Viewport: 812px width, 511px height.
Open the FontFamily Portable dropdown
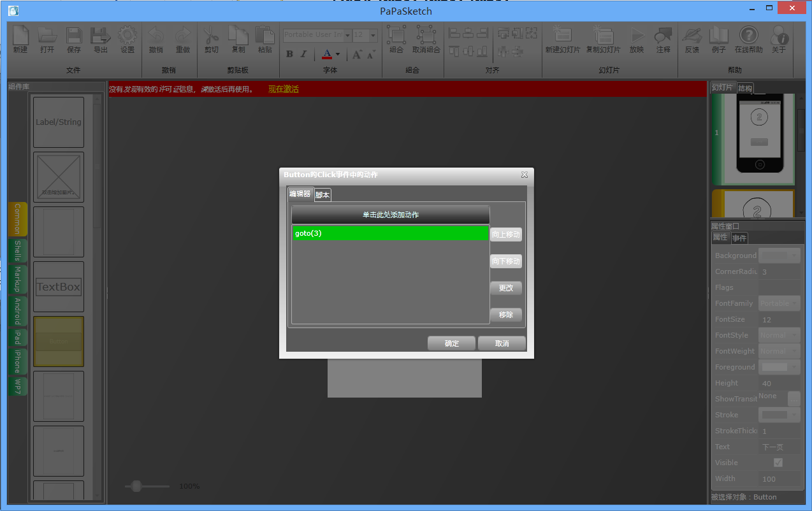click(x=780, y=303)
